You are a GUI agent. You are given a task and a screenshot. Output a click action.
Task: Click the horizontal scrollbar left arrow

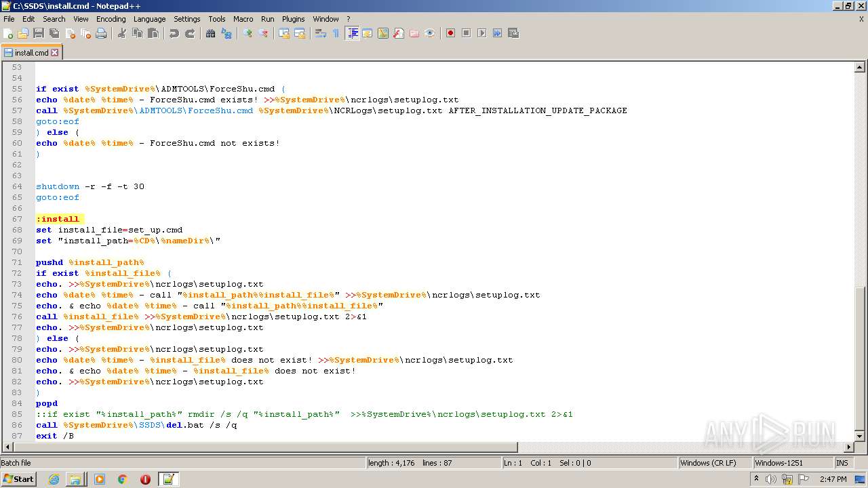pyautogui.click(x=7, y=447)
